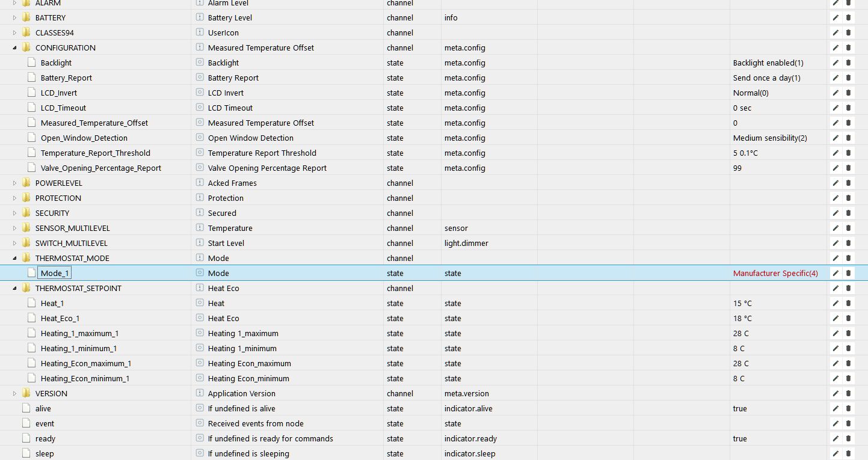
Task: Click pencil icon in Battery_Report row
Action: pyautogui.click(x=836, y=78)
